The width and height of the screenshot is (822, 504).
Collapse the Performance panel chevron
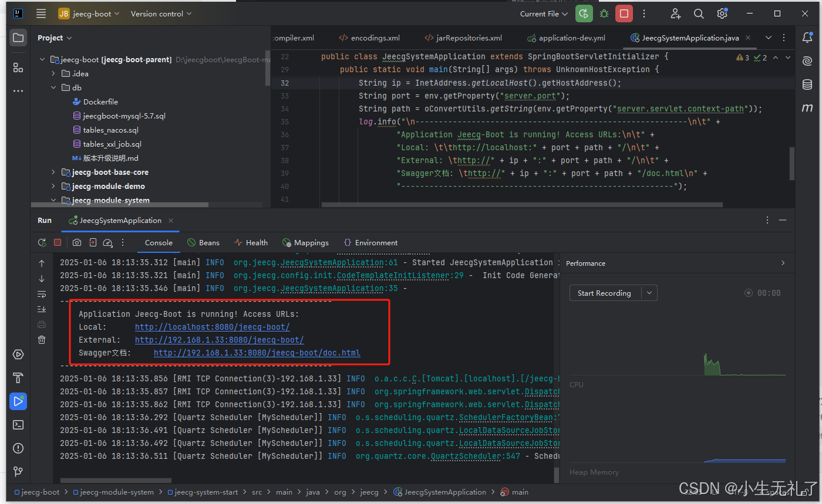coord(783,263)
